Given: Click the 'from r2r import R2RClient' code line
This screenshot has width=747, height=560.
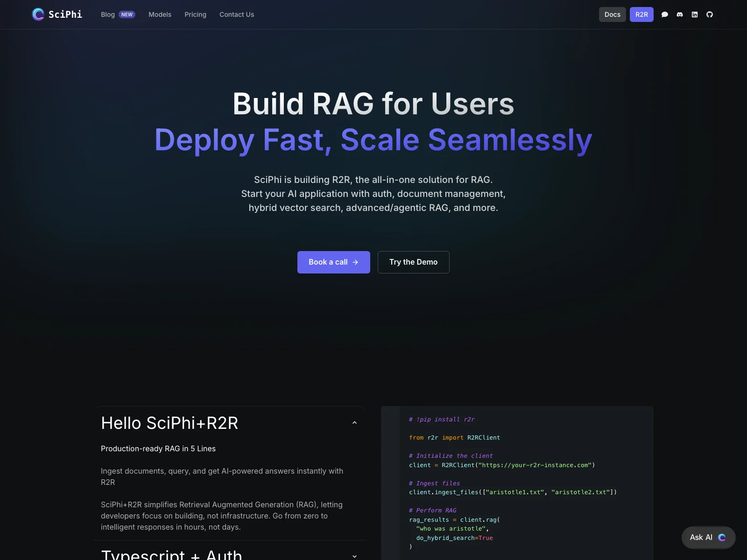Looking at the screenshot, I should pos(454,438).
